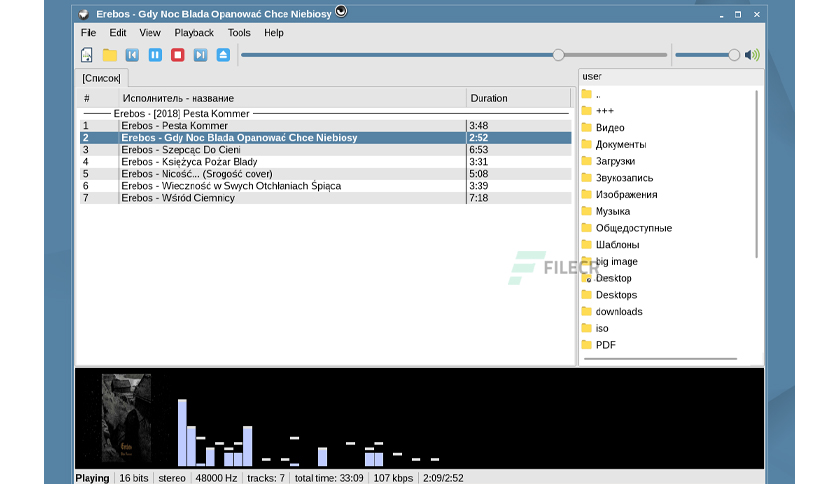Click the add file toolbar icon
The image size is (836, 484).
point(86,55)
